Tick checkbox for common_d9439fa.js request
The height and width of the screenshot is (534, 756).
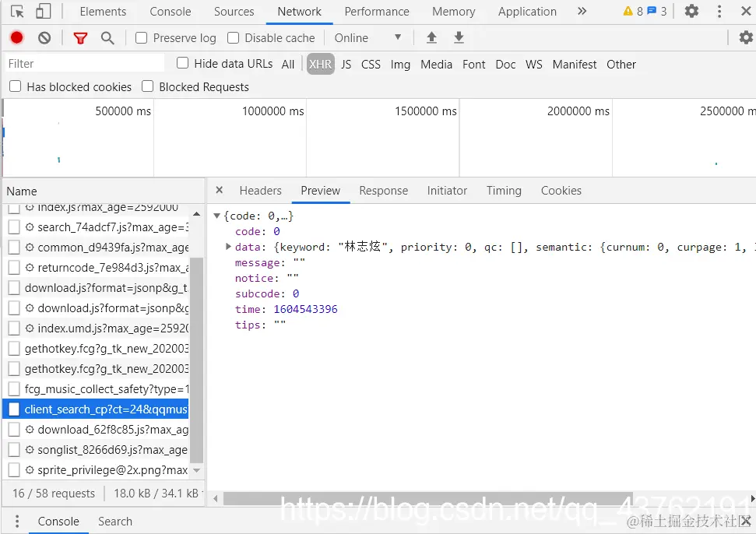(x=14, y=248)
